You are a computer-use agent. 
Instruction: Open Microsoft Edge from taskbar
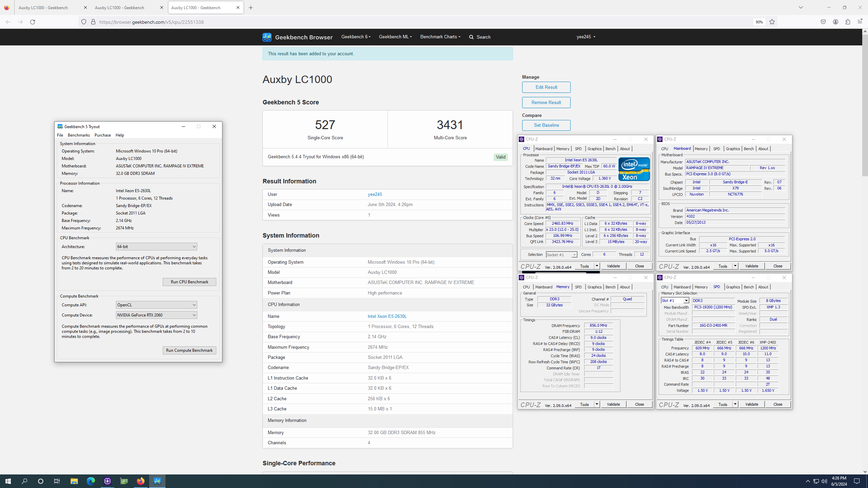pos(91,481)
